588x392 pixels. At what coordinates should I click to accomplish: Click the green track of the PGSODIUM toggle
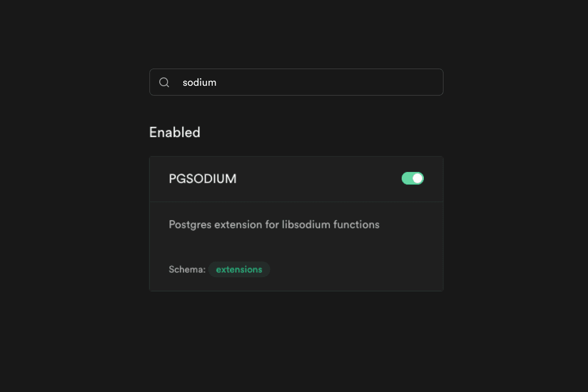[x=407, y=178]
